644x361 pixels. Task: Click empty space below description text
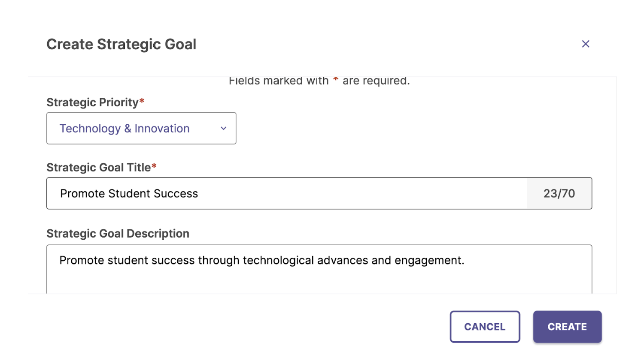319,282
